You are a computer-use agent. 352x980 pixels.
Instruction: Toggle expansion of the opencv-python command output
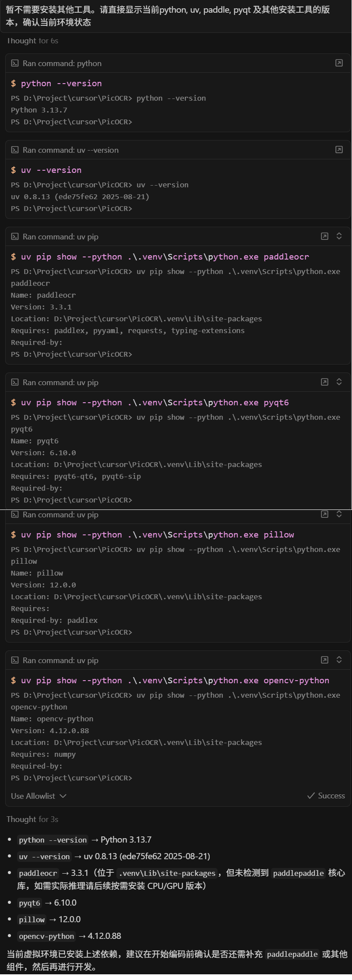coord(339,660)
